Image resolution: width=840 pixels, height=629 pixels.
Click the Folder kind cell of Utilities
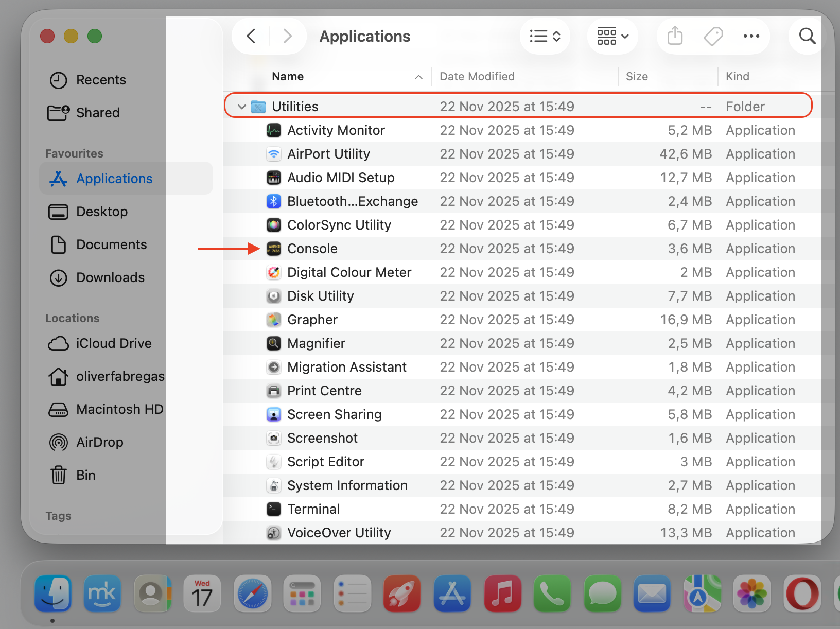(x=745, y=107)
